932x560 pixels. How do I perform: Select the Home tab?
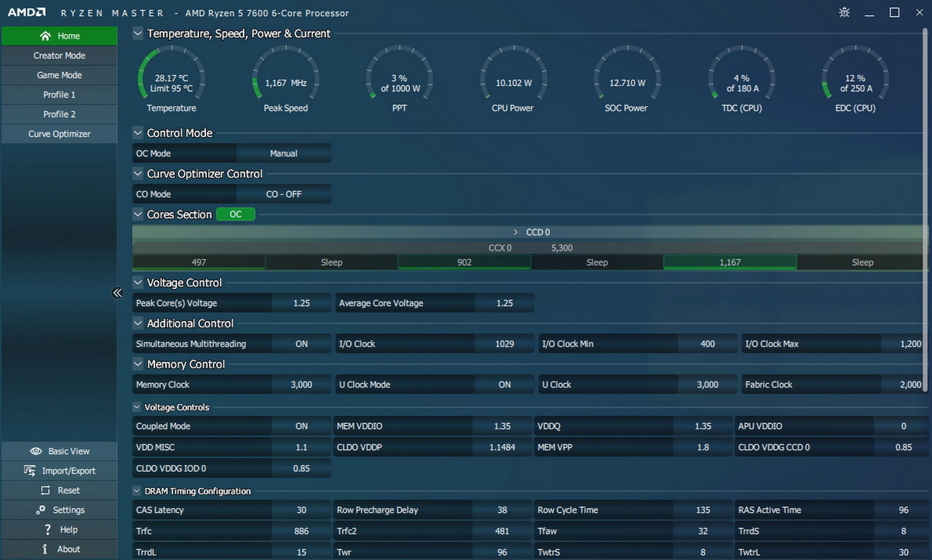[59, 36]
